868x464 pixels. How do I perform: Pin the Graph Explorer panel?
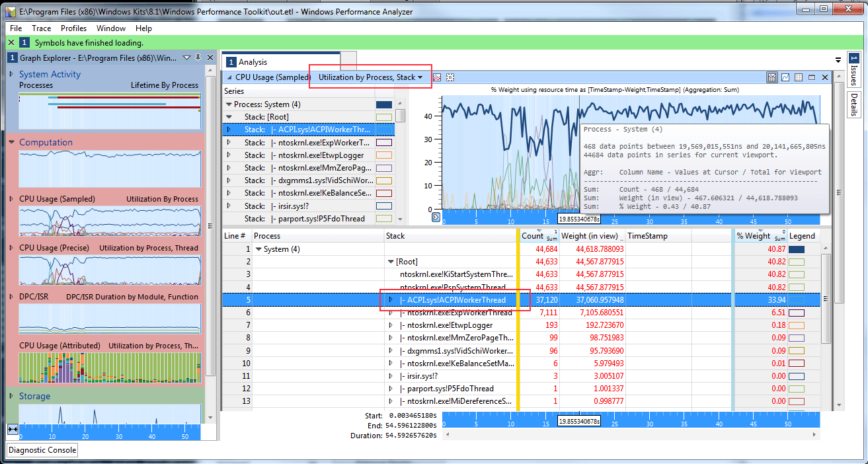(x=198, y=58)
